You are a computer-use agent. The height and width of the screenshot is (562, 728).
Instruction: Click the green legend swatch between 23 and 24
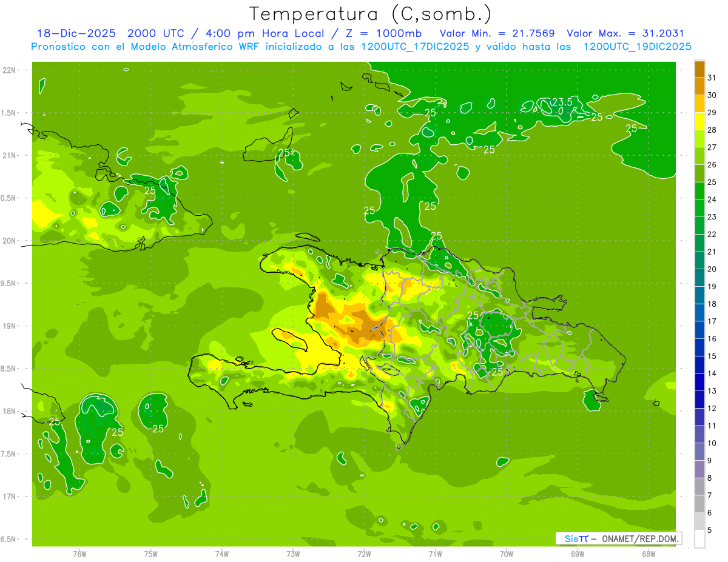699,209
